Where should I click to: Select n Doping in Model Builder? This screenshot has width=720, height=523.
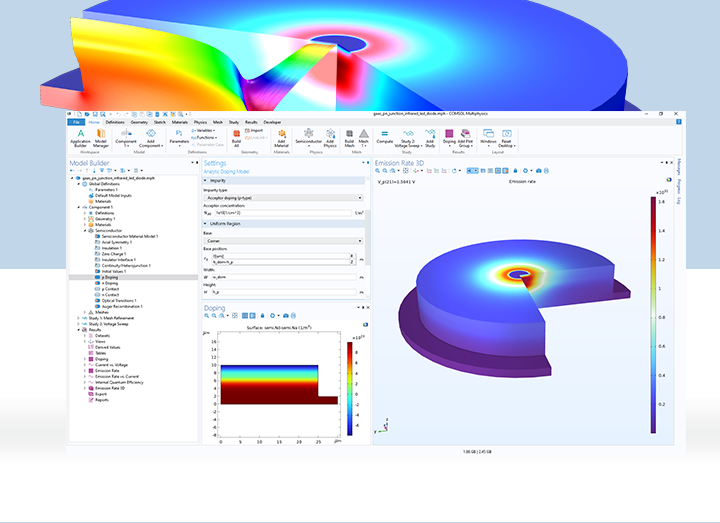(111, 281)
